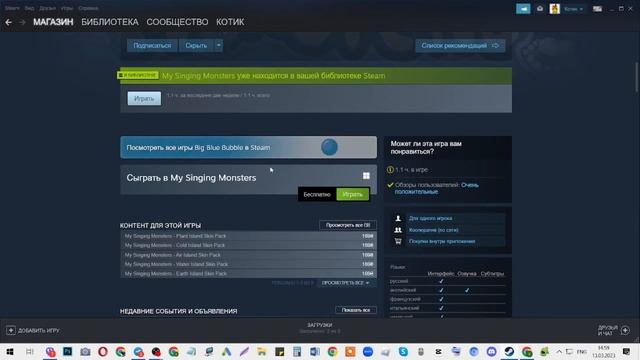640x360 pixels.
Task: Open the Windows notification center icon
Action: [626, 351]
